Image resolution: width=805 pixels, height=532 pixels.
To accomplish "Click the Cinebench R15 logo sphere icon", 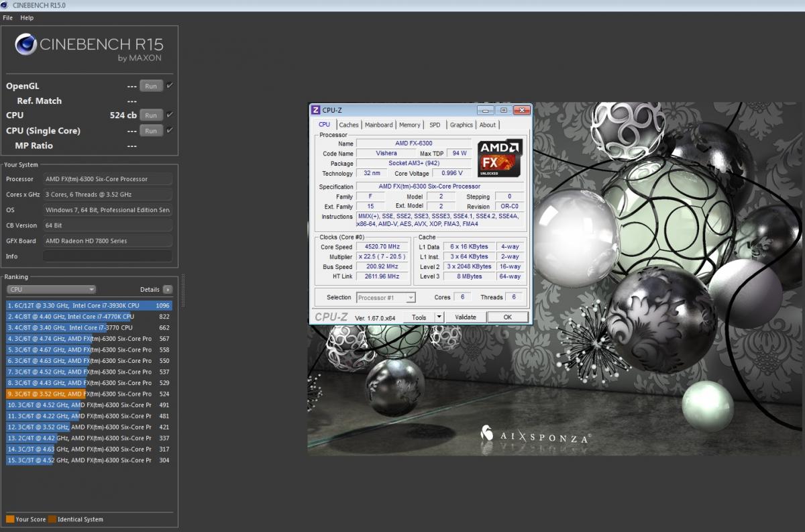I will coord(26,45).
